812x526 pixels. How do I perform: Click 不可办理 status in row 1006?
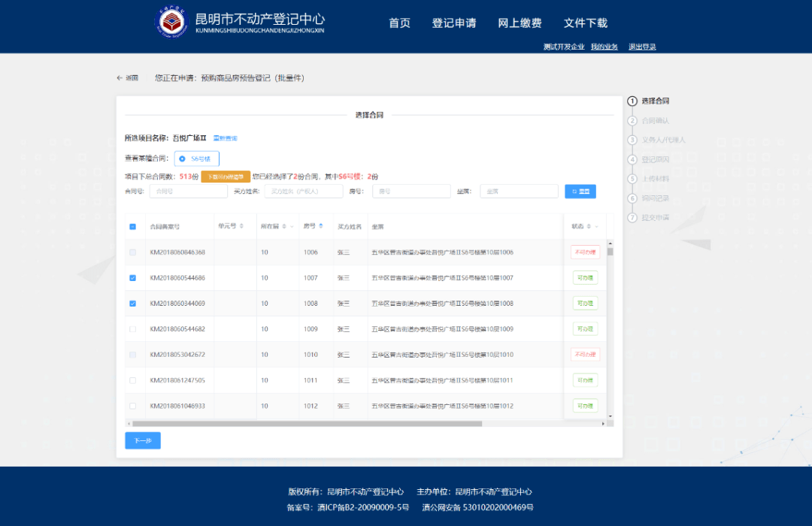click(x=585, y=252)
